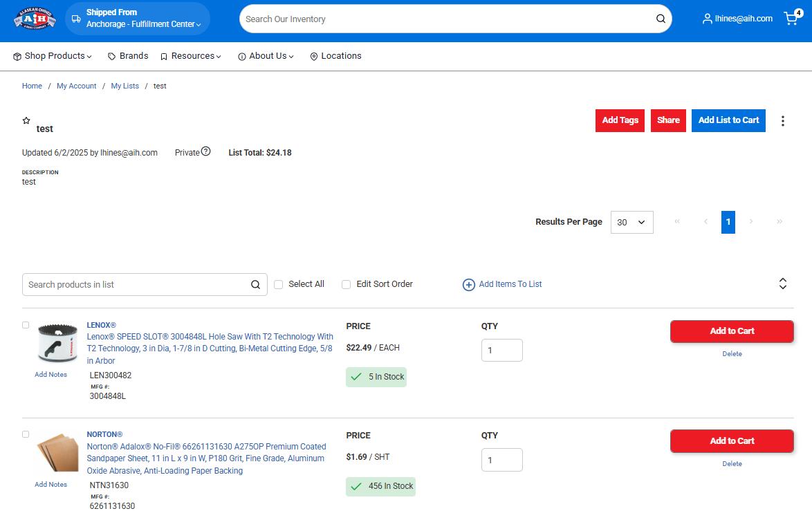The image size is (812, 511).
Task: Select page 1 in pagination
Action: click(x=728, y=222)
